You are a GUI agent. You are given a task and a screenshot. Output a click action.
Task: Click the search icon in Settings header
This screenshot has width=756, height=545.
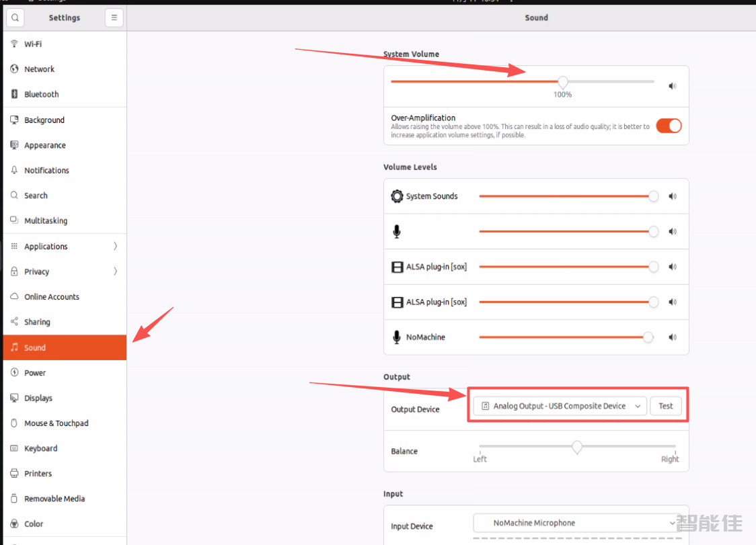tap(15, 18)
